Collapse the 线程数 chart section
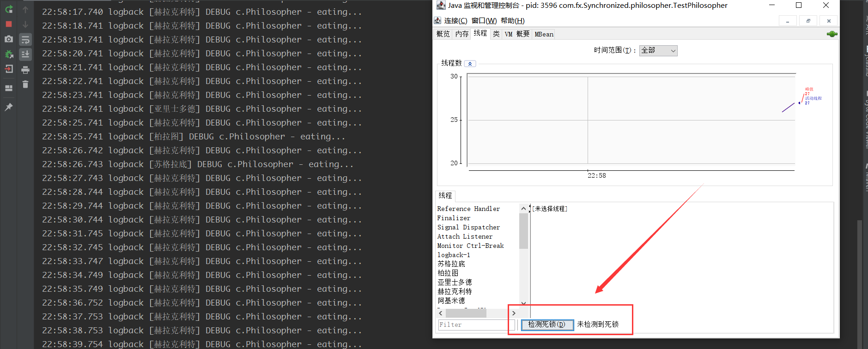Viewport: 868px width, 349px height. pos(470,64)
